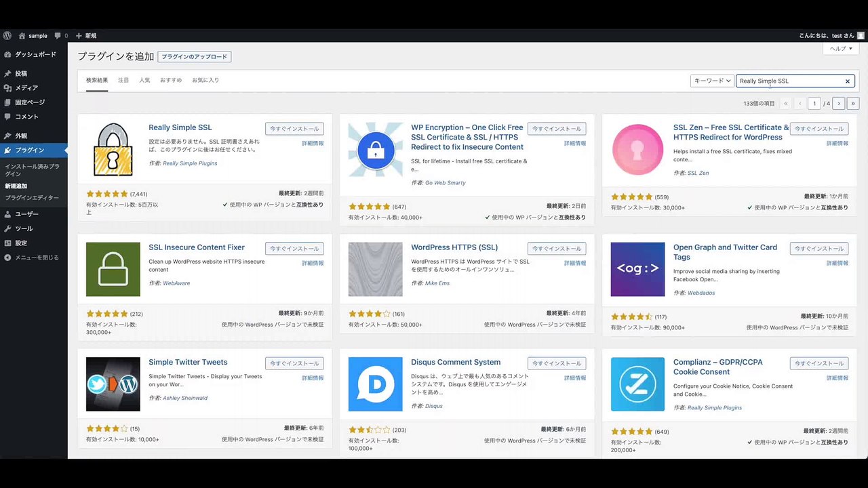Open 詳細情報 for WP Encryption

575,144
